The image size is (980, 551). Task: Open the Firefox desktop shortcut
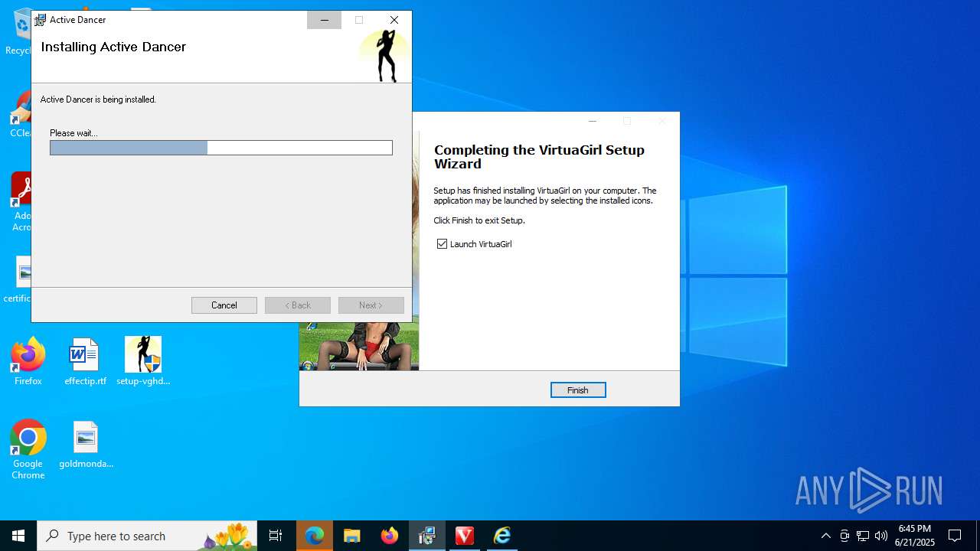click(x=28, y=362)
